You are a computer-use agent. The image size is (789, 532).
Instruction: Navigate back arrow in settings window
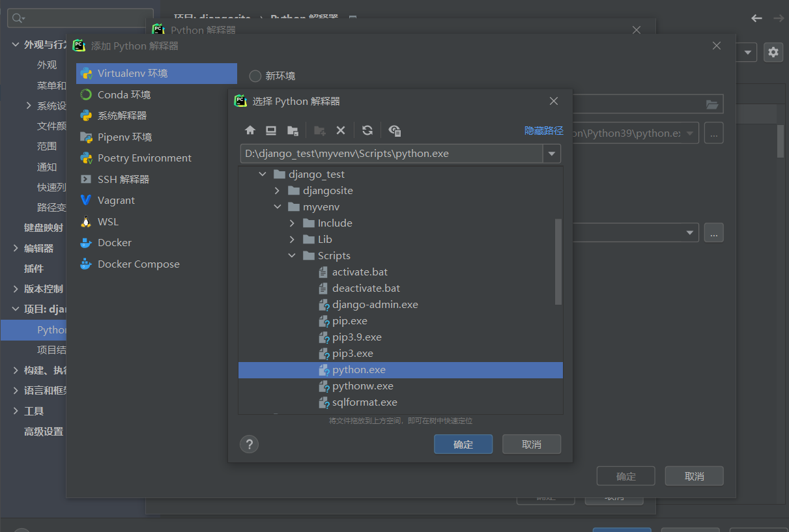[x=756, y=18]
